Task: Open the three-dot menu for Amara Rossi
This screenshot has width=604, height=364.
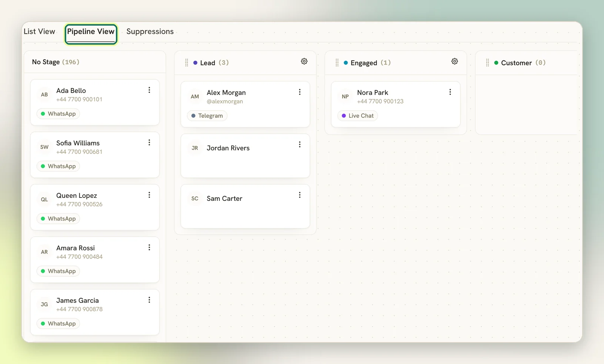Action: pos(149,247)
